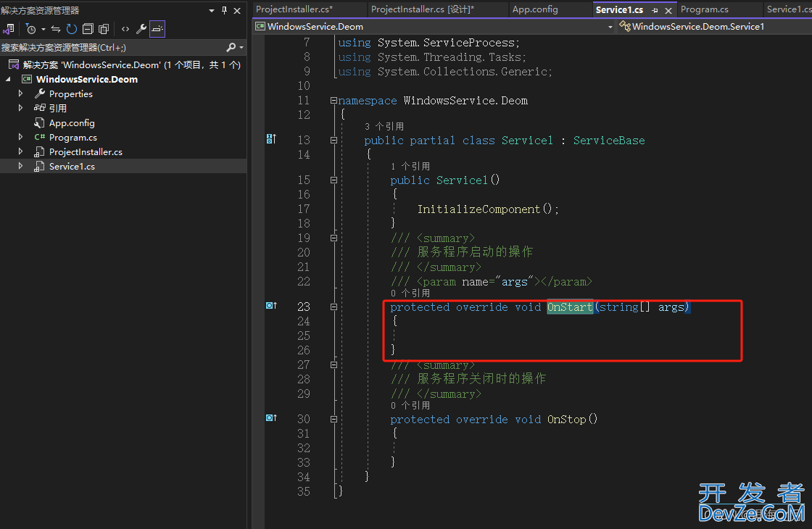Toggle Preview Selected Items button
This screenshot has width=812, height=529.
point(157,29)
